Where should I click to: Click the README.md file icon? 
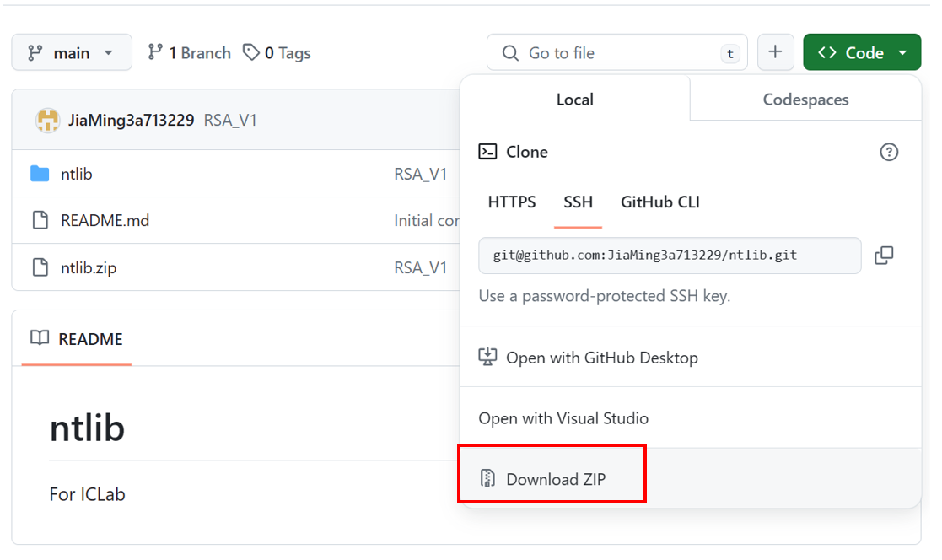click(40, 220)
